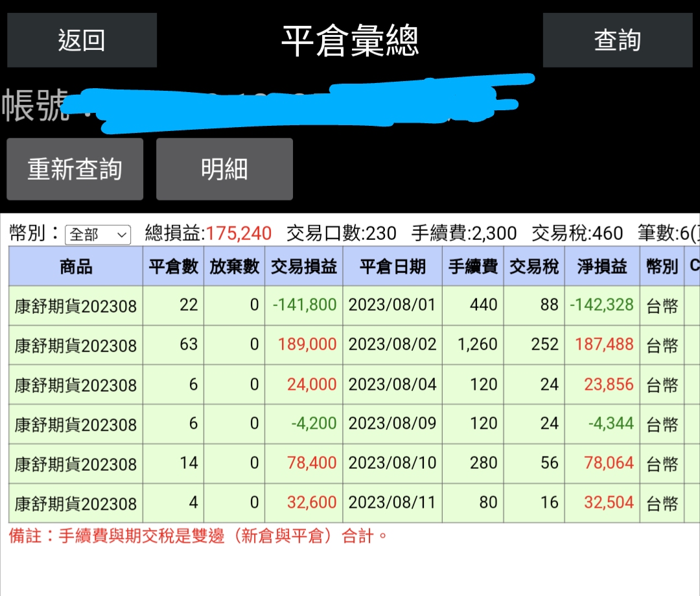Open the 幣別 currency dropdown

97,235
